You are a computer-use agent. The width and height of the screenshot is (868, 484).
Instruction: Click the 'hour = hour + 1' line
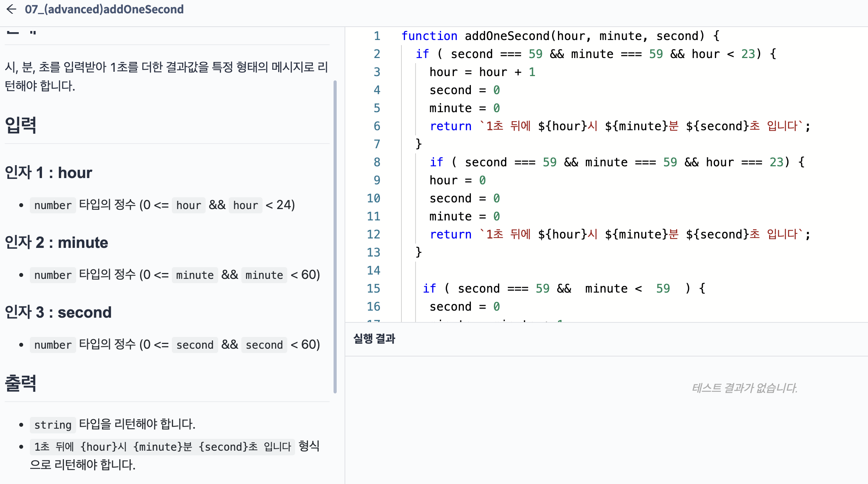coord(482,72)
